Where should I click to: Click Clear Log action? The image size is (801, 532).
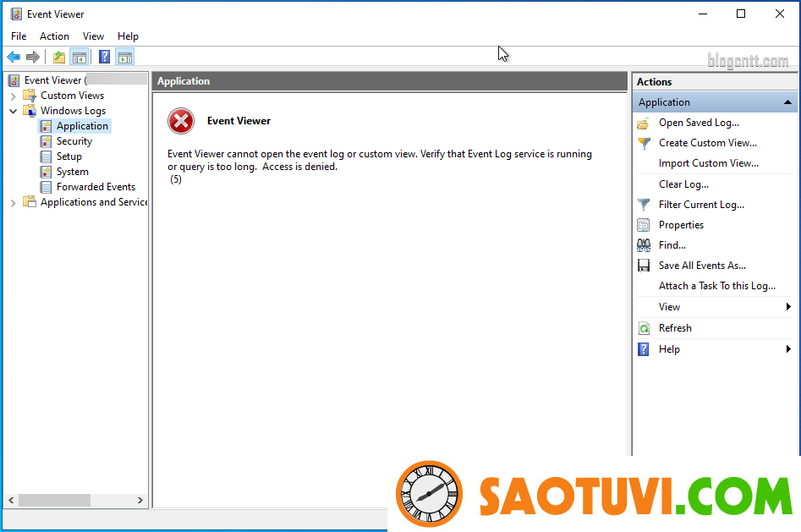tap(683, 184)
